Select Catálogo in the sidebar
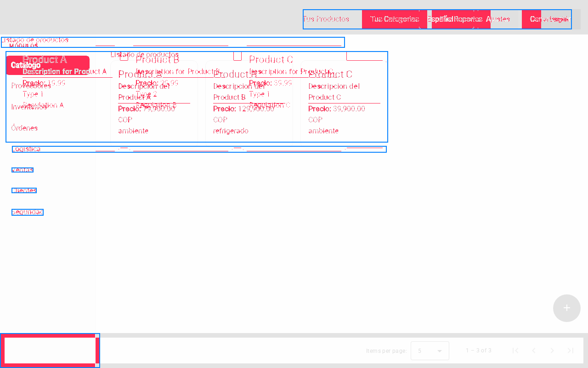588x368 pixels. coord(48,65)
